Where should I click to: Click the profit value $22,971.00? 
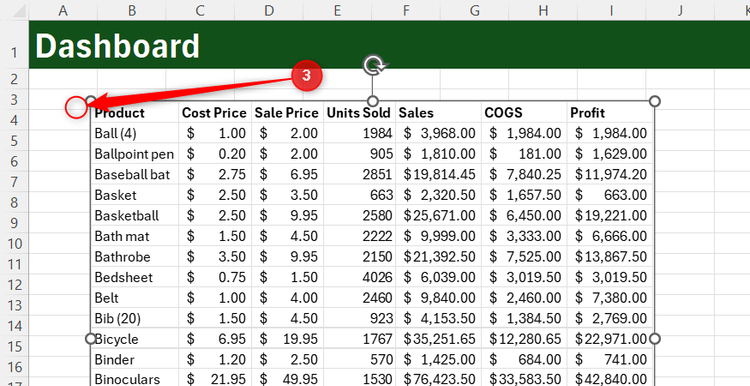point(611,339)
